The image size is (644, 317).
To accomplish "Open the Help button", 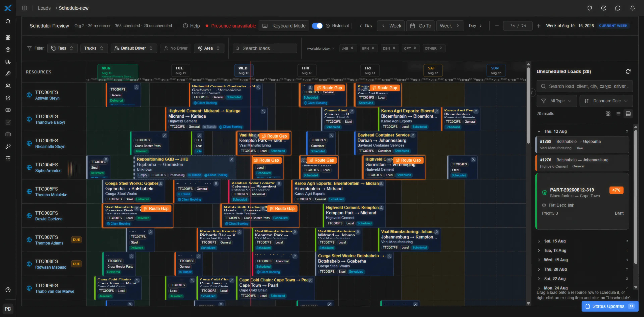I will pos(191,26).
